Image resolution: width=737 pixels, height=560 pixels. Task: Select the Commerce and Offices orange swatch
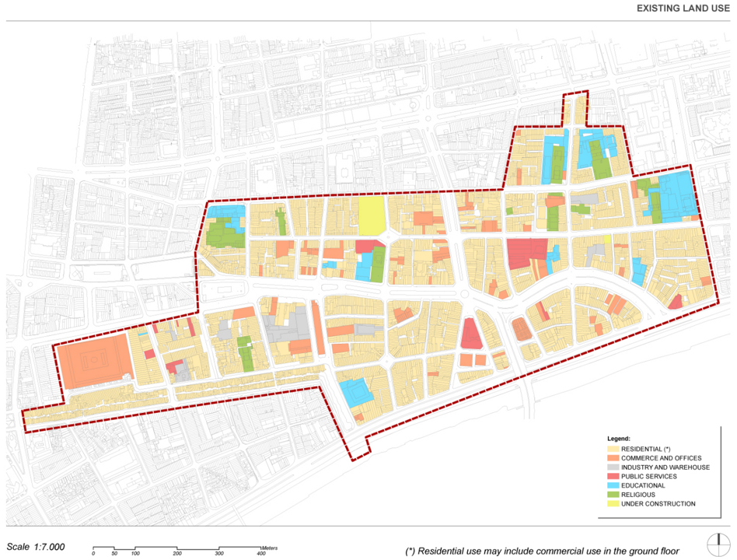click(x=612, y=458)
